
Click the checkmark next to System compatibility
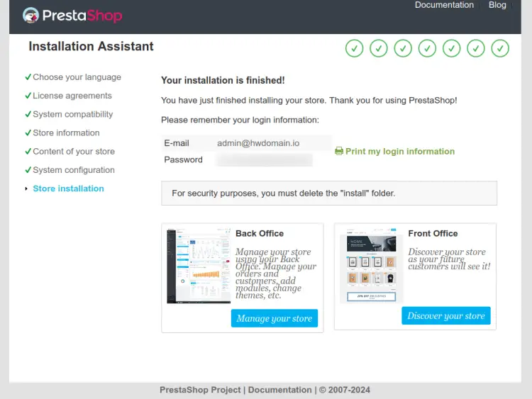pos(28,114)
